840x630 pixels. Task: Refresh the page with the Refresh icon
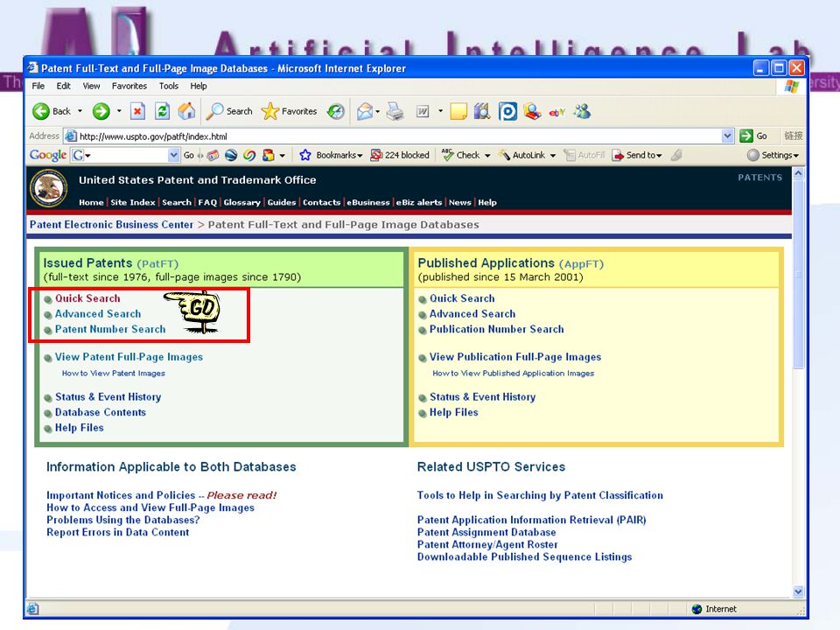pyautogui.click(x=162, y=111)
